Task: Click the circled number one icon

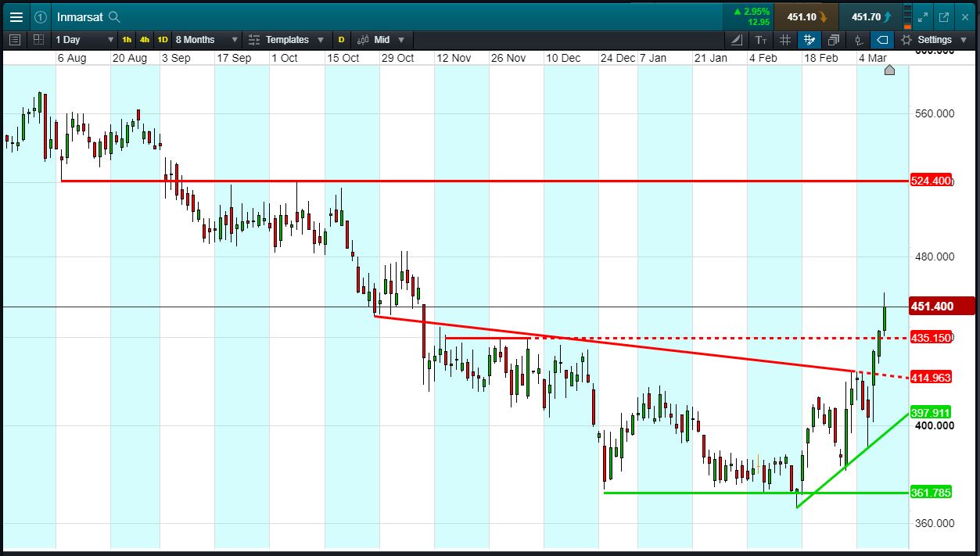Action: tap(41, 16)
